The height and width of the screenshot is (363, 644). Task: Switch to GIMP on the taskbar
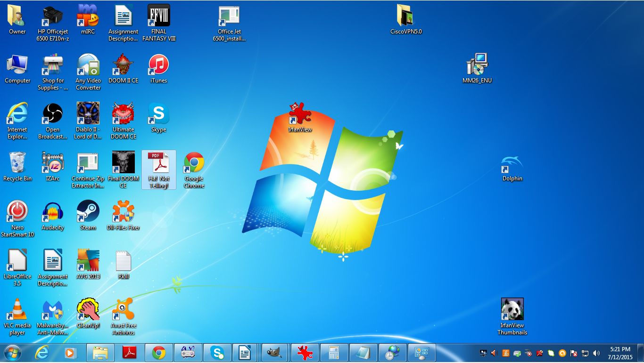coord(275,353)
